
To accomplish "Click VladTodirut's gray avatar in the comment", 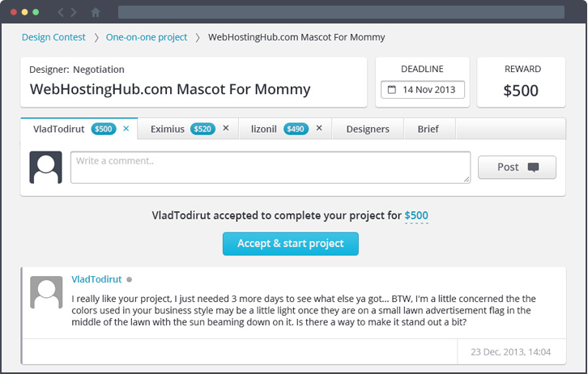I will [x=46, y=292].
